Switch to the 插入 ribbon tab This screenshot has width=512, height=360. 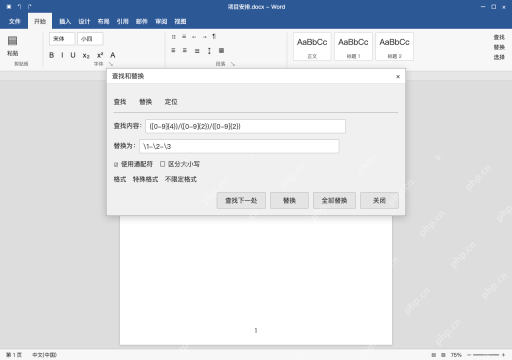(x=65, y=21)
